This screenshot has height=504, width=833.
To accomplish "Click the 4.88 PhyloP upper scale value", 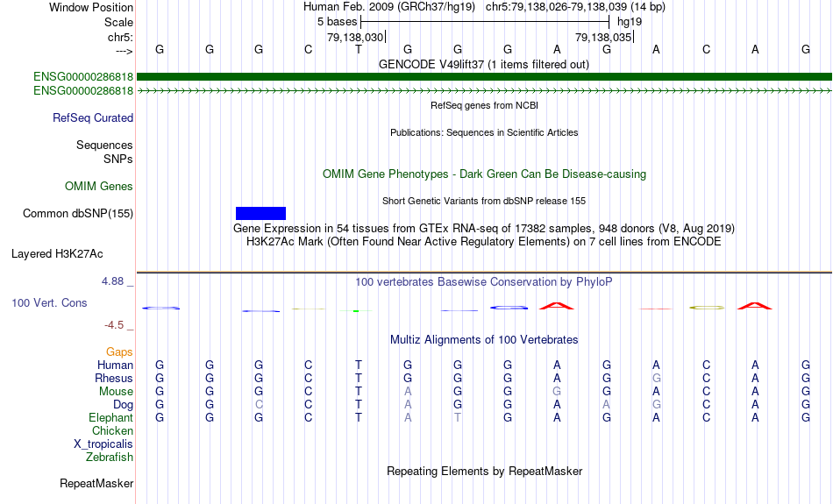I will (112, 281).
